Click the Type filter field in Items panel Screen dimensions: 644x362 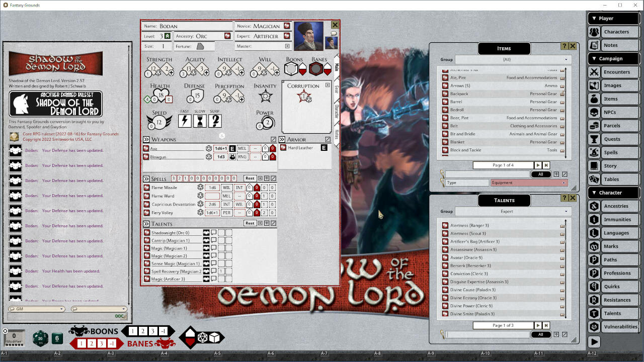(468, 183)
